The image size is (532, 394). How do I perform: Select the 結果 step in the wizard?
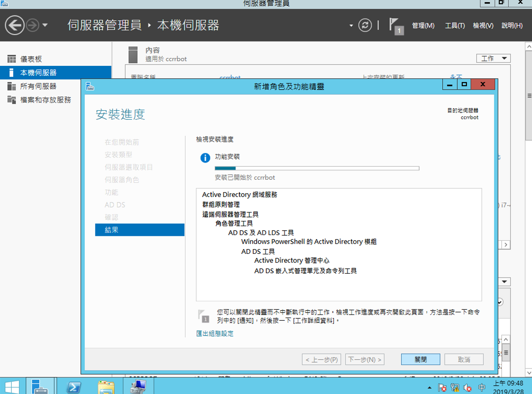[x=140, y=230]
